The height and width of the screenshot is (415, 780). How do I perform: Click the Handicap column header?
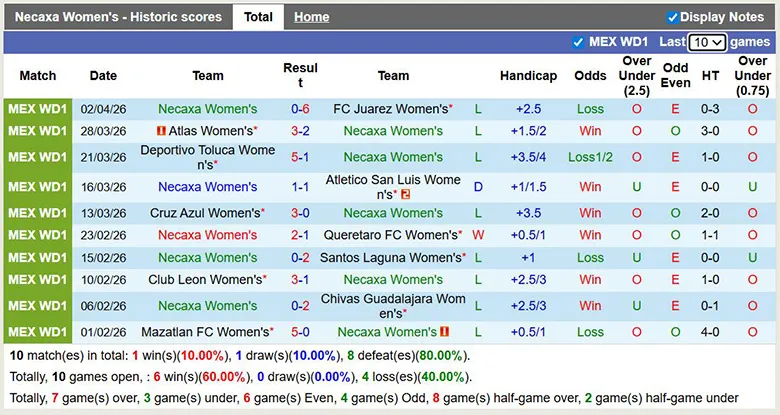pyautogui.click(x=528, y=76)
